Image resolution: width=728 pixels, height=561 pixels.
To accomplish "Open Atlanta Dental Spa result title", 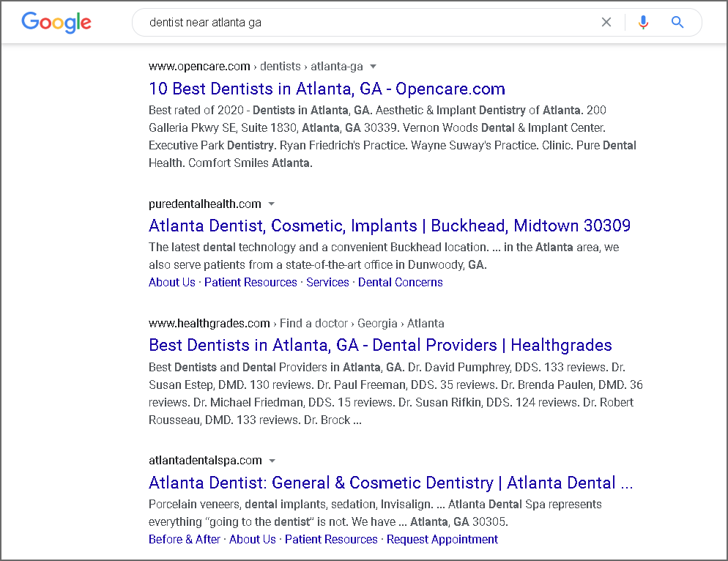I will click(x=390, y=483).
